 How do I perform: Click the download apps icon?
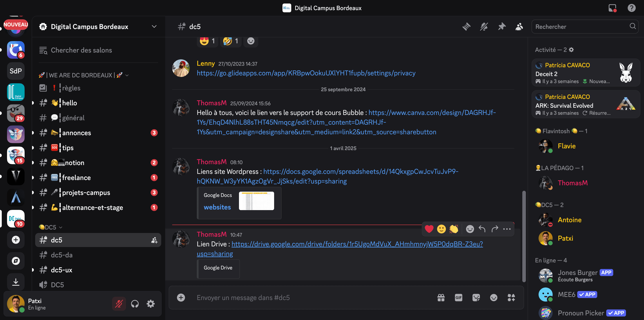tap(16, 282)
